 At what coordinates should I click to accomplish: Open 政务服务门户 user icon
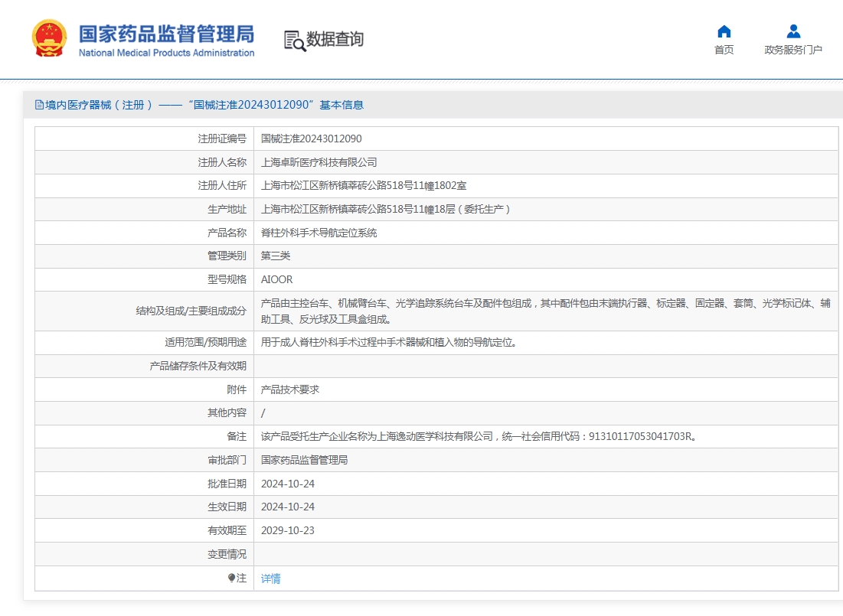[x=793, y=31]
